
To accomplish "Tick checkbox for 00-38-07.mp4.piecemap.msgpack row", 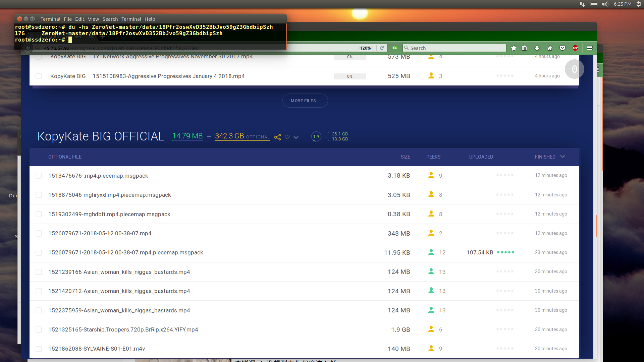I will 39,252.
